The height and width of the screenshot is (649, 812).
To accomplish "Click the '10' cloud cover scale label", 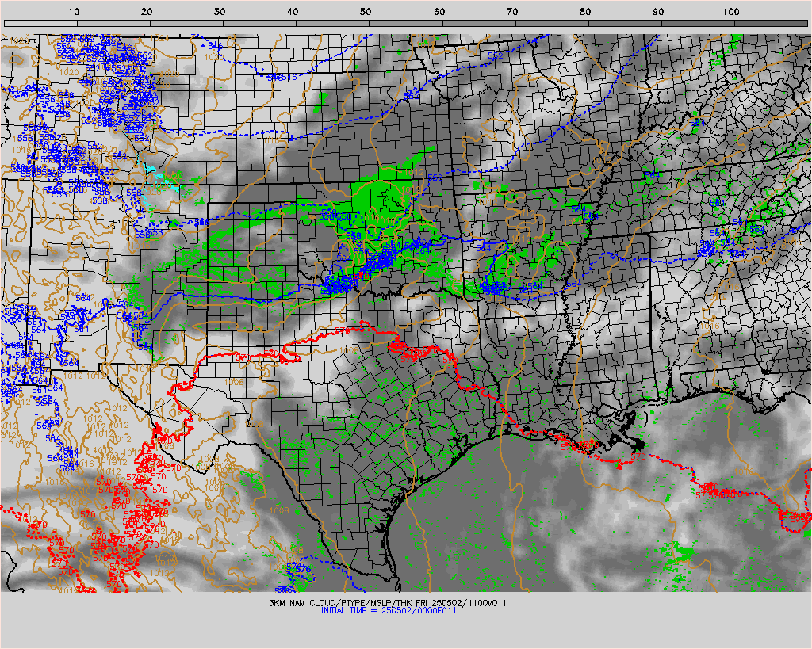I will pos(74,11).
